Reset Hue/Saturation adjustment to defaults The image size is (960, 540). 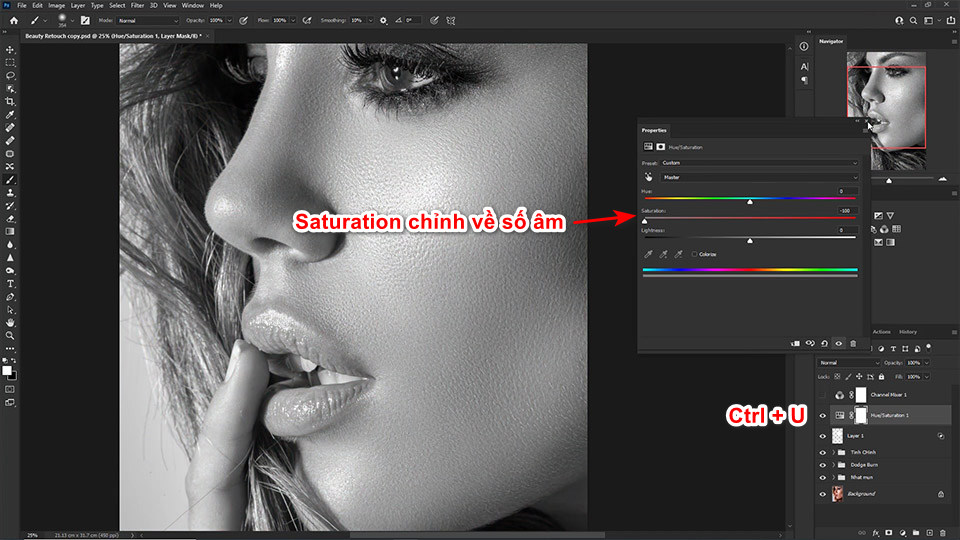(824, 343)
